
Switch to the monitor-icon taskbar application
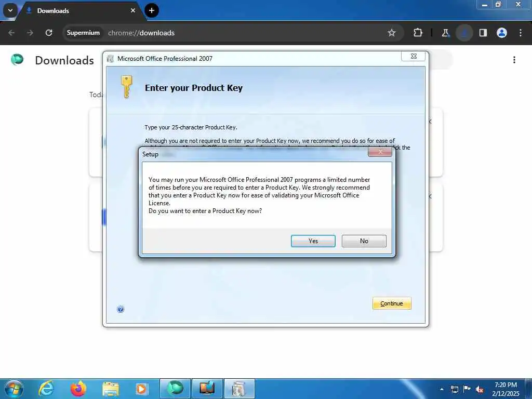(207, 389)
